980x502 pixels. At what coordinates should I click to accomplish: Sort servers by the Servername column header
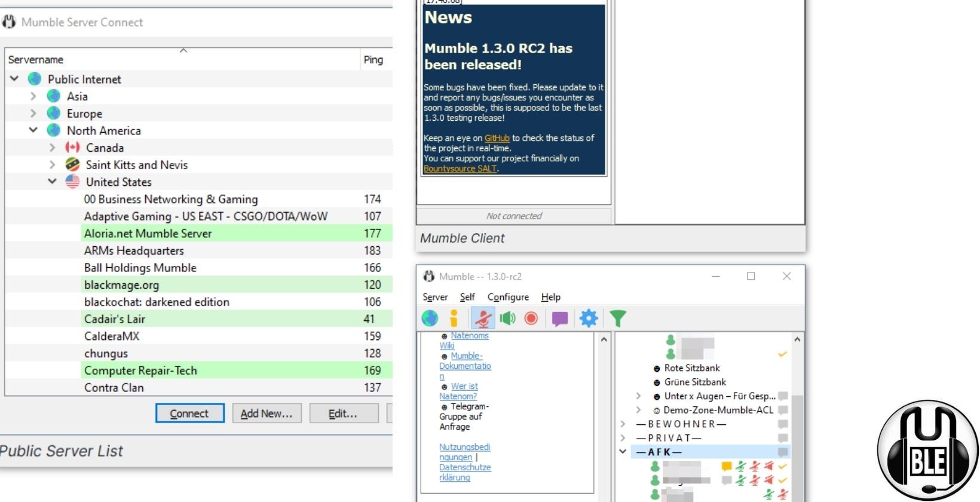(x=36, y=60)
